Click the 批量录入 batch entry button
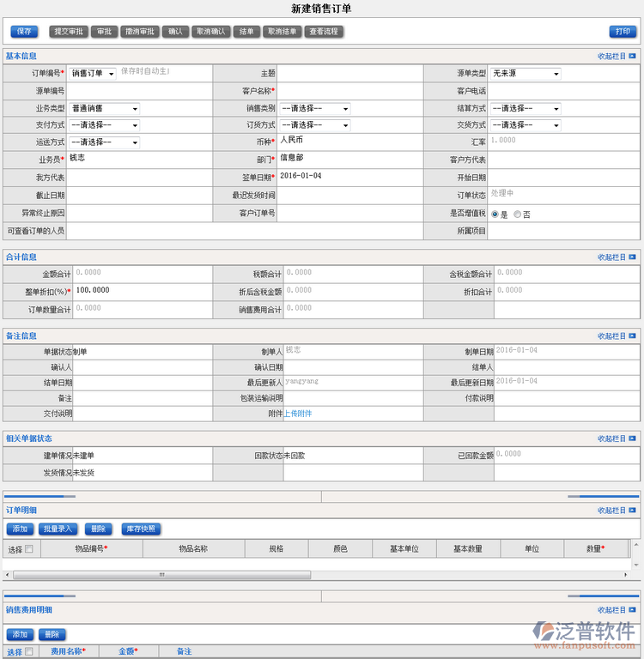Viewport: 644px width, 659px height. coord(58,529)
